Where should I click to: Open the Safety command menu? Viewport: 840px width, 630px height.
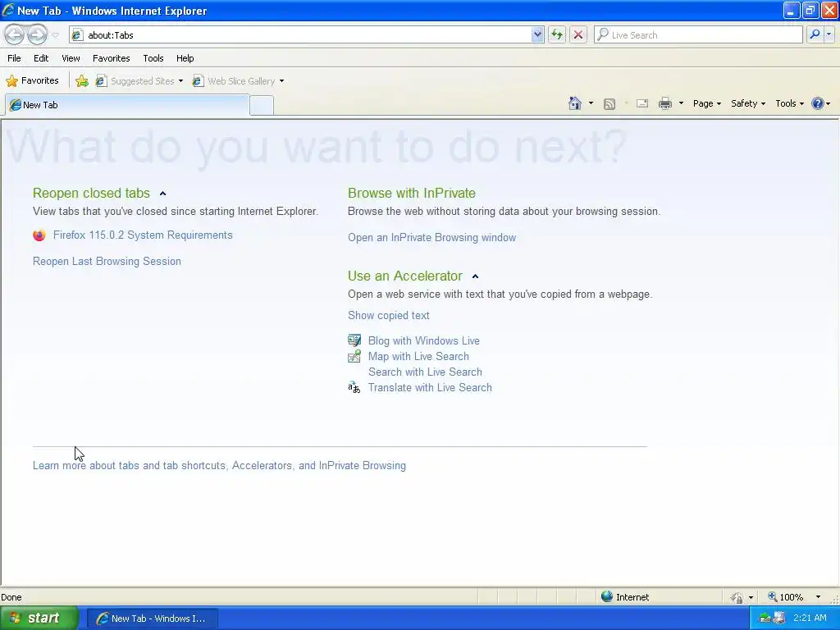(748, 103)
